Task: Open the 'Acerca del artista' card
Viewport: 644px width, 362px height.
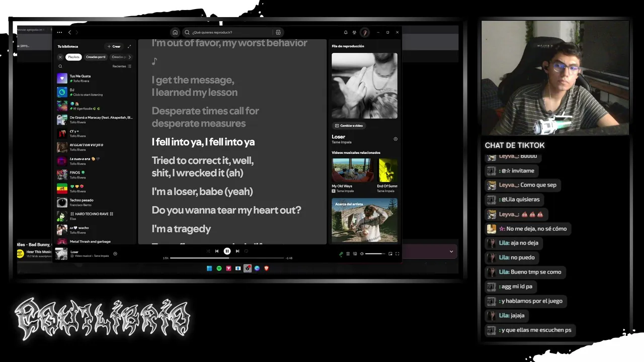Action: click(364, 220)
